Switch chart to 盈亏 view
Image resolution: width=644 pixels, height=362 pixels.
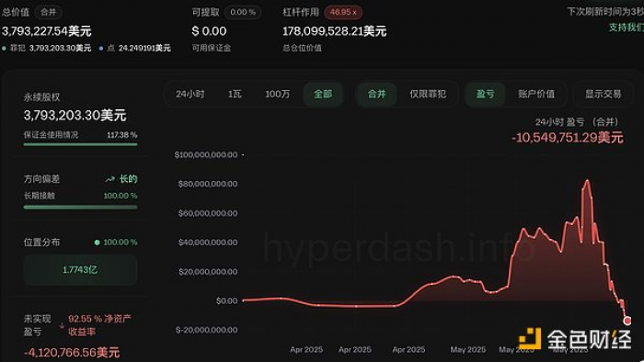click(x=485, y=95)
